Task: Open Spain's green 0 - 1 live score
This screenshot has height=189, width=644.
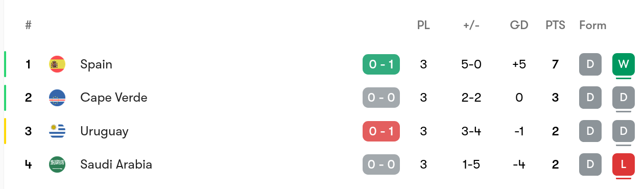Action: [x=381, y=64]
